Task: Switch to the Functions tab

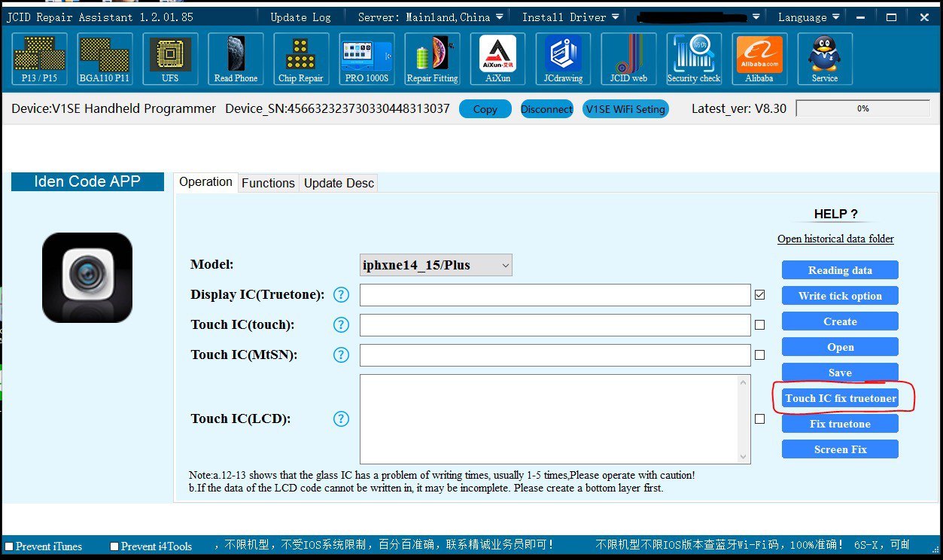Action: (268, 183)
